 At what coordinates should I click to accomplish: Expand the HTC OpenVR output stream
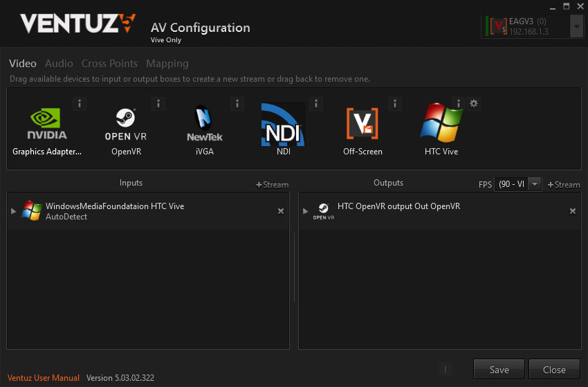click(x=305, y=211)
